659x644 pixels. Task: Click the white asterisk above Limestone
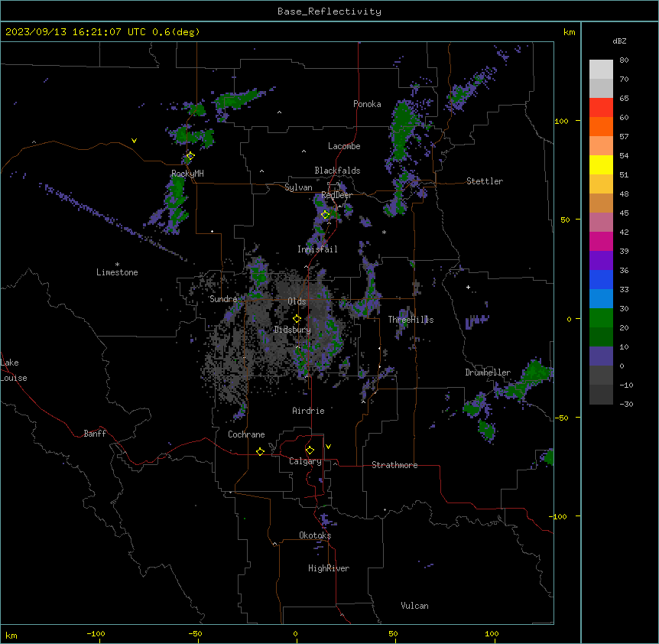pyautogui.click(x=117, y=265)
